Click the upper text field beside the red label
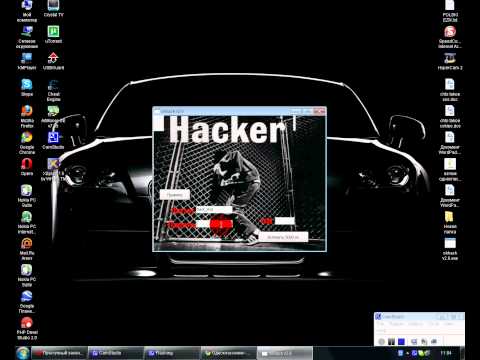The height and width of the screenshot is (360, 480). tap(214, 210)
